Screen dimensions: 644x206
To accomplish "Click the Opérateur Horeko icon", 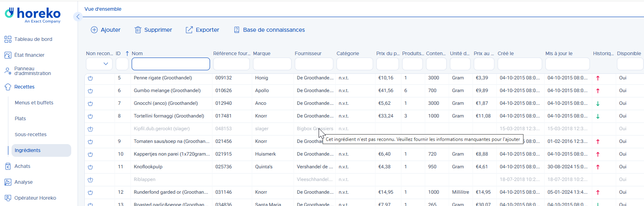I will click(8, 198).
